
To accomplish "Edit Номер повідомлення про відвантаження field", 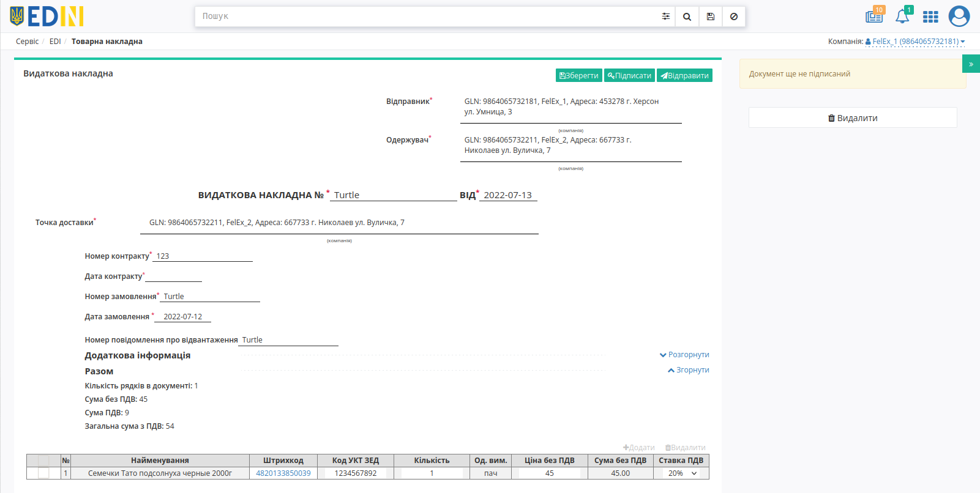I will tap(288, 340).
